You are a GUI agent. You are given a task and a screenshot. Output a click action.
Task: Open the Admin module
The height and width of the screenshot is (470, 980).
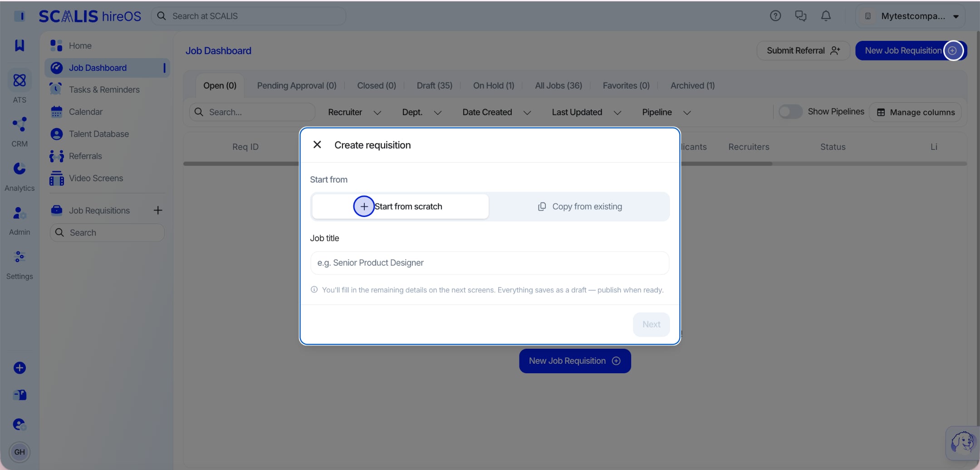pos(20,220)
